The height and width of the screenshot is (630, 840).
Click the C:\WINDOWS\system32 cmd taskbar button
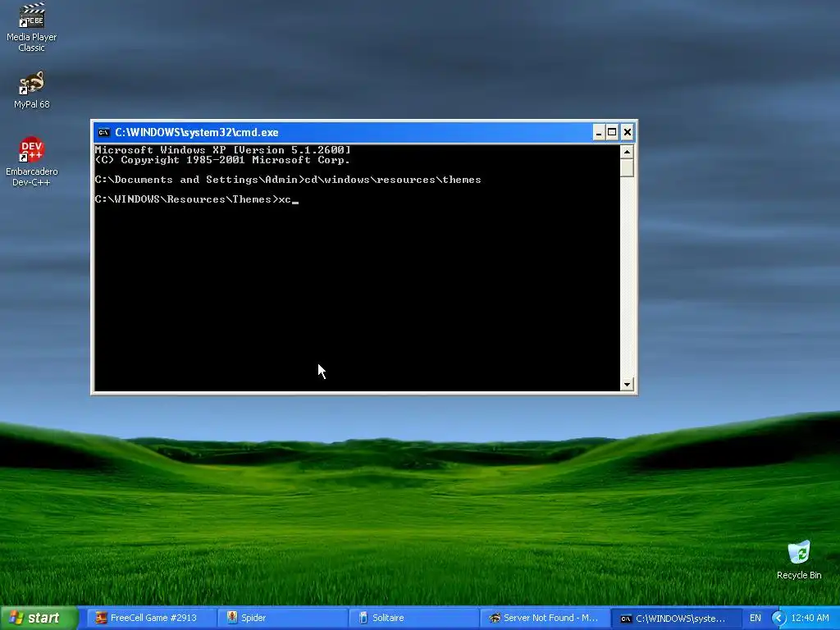pos(675,619)
